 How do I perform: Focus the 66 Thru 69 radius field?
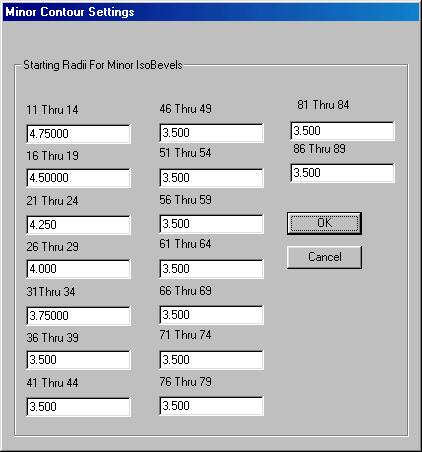211,315
